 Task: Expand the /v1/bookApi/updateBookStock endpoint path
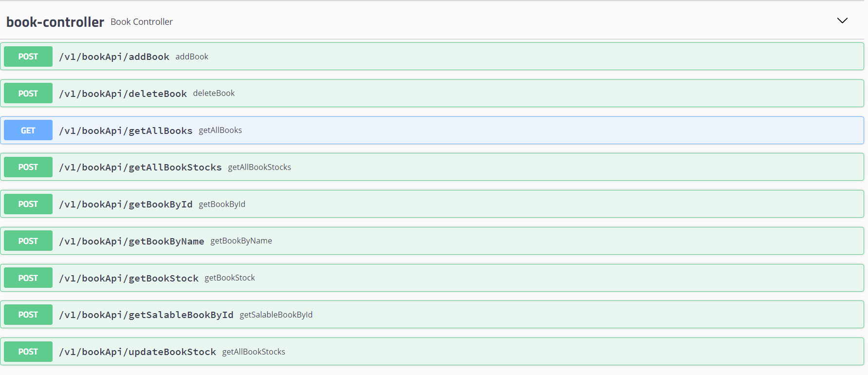(x=138, y=352)
